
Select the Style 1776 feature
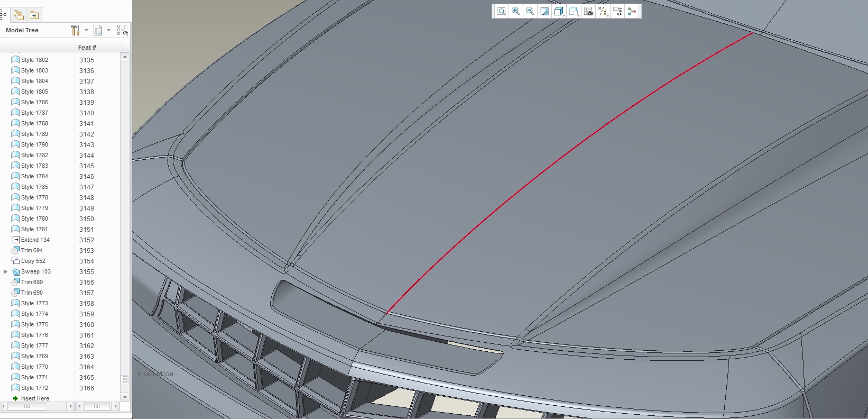34,335
